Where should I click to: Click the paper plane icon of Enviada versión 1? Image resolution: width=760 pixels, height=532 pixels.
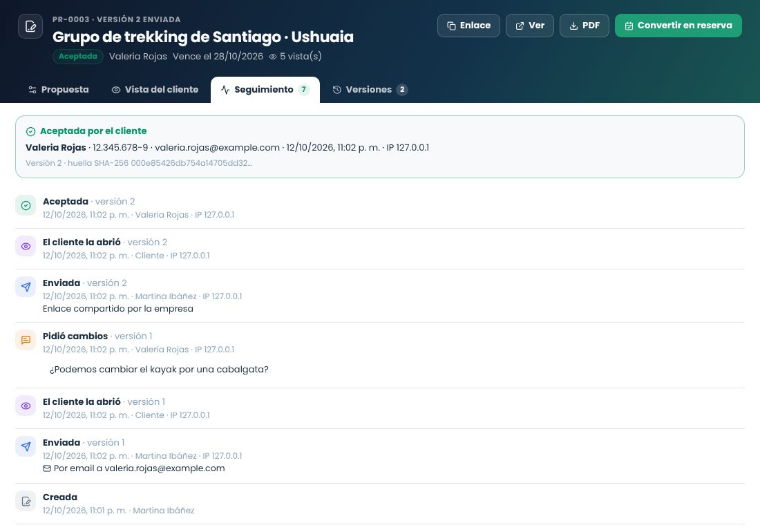(26, 447)
